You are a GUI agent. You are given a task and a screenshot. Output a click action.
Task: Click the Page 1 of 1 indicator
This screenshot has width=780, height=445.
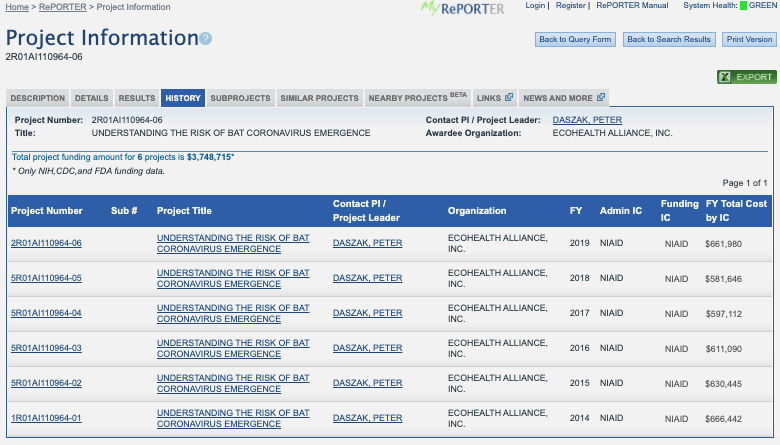tap(745, 183)
